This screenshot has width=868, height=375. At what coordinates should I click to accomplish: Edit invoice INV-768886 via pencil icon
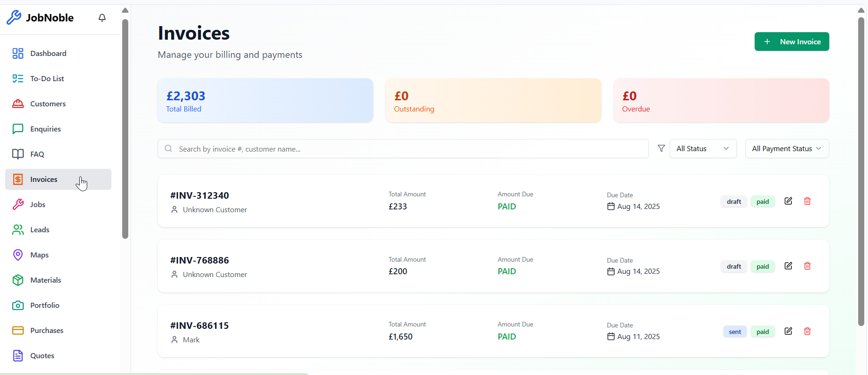click(788, 266)
